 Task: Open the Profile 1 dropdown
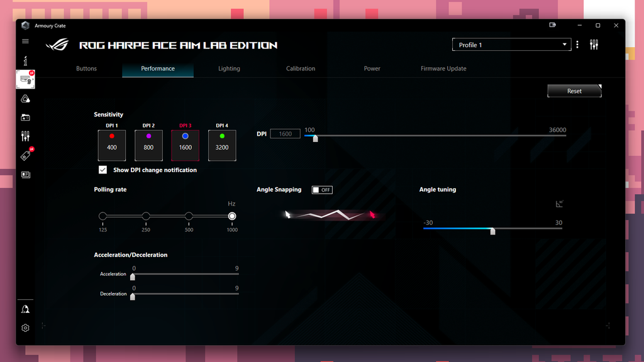click(511, 44)
